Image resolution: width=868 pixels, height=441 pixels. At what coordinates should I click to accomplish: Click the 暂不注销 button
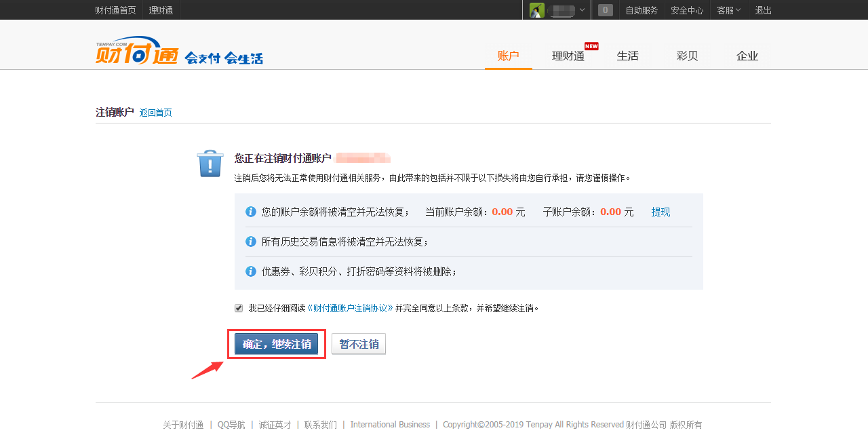pos(359,344)
